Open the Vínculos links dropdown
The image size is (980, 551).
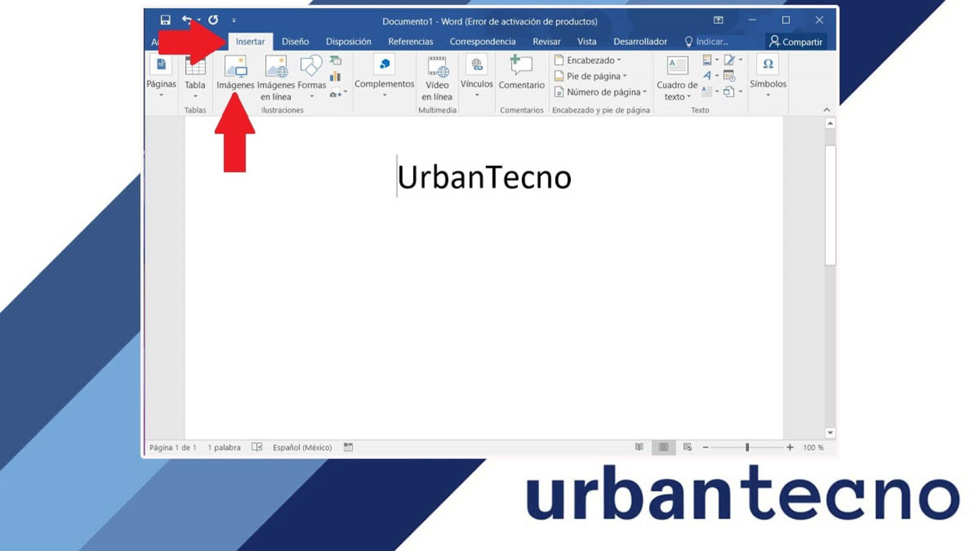pyautogui.click(x=476, y=76)
